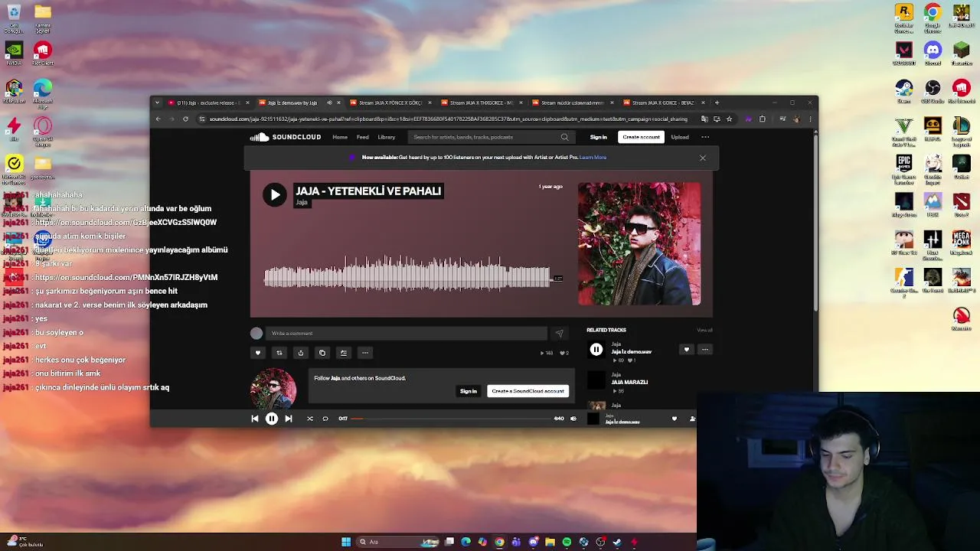980x551 pixels.
Task: Open a new browser tab
Action: pos(717,103)
